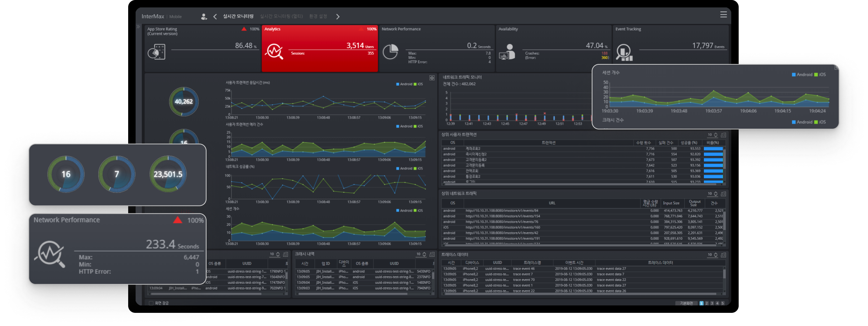Switch to the 실시간 모니터링 (멀티) tab
868x326 pixels.
coord(281,16)
